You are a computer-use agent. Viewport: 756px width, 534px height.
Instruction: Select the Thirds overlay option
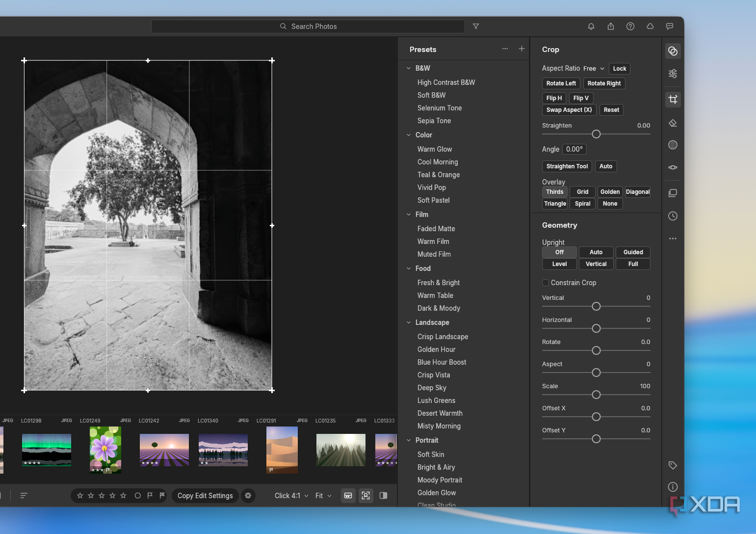[555, 192]
